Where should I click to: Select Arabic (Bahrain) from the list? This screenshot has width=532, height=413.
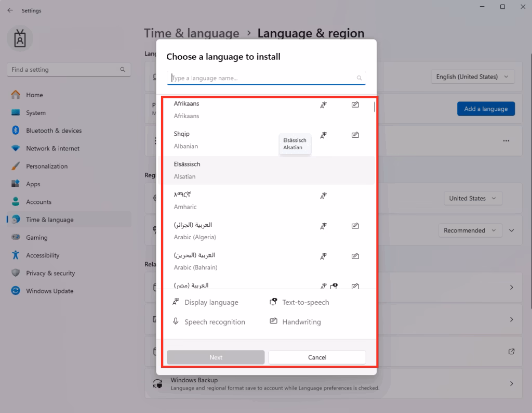tap(267, 261)
